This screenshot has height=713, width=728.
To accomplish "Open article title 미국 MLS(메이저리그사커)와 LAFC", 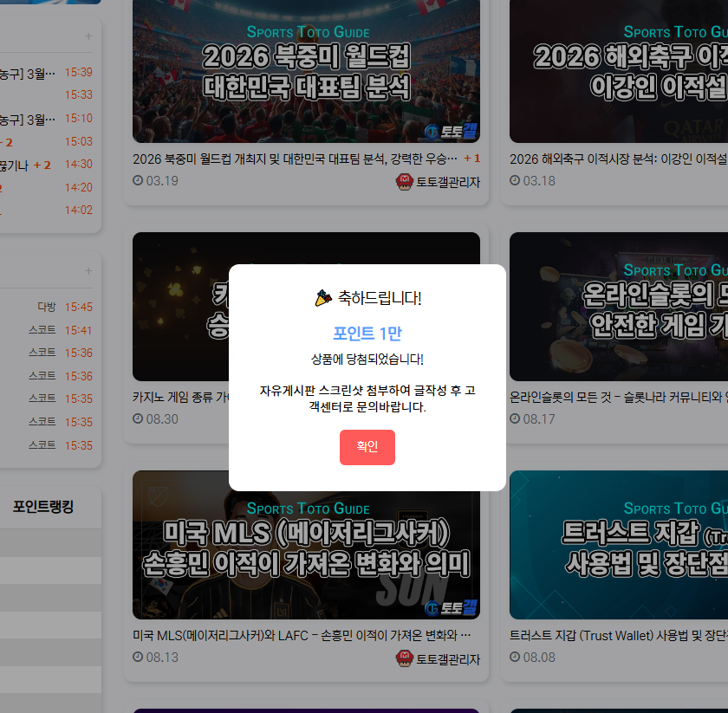I will (302, 636).
